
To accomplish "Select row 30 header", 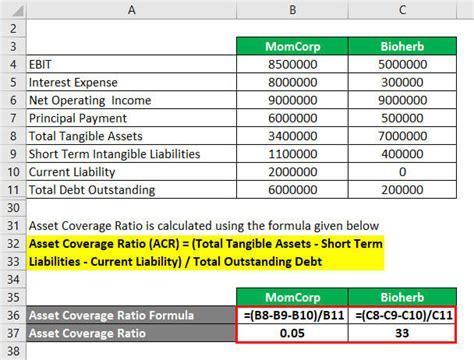I will click(13, 208).
